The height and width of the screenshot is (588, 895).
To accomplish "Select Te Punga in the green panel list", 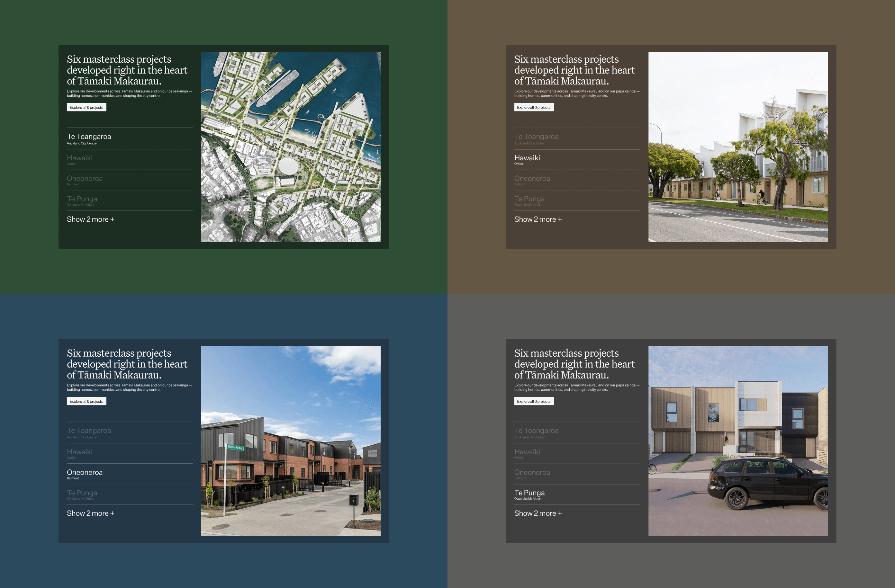I will [x=82, y=199].
